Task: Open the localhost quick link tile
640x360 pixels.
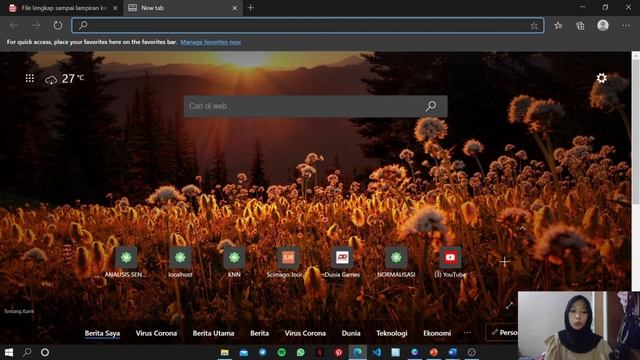Action: point(180,262)
